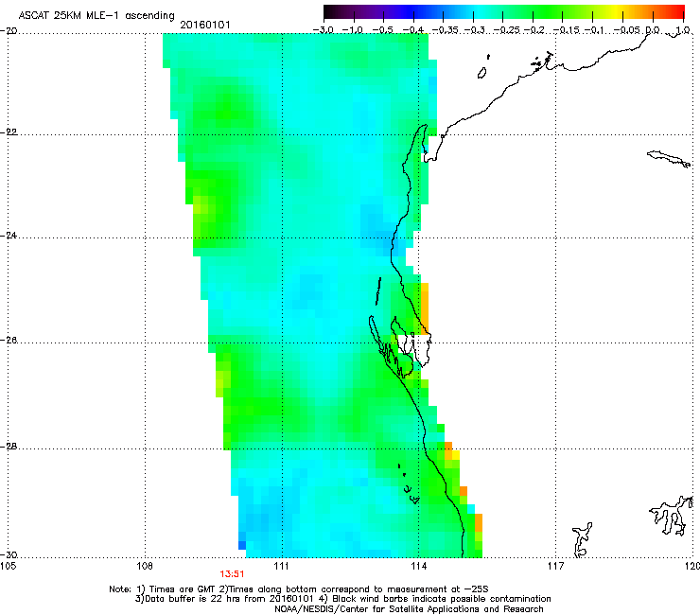Click the date label '20160101' above the map
This screenshot has height=615, width=700.
pyautogui.click(x=205, y=25)
